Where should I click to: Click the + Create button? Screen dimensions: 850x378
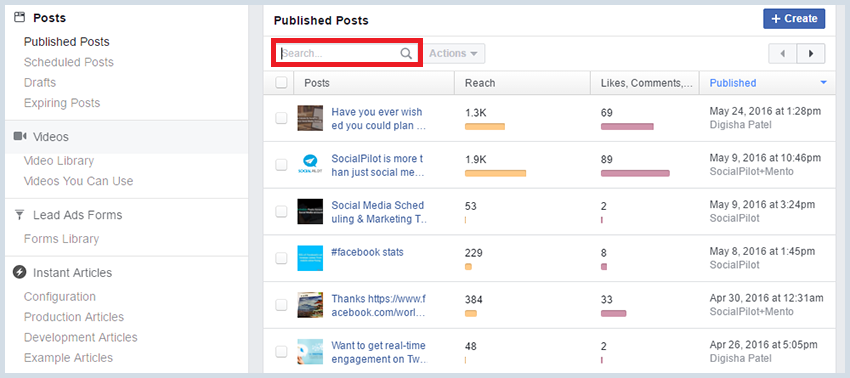[794, 18]
